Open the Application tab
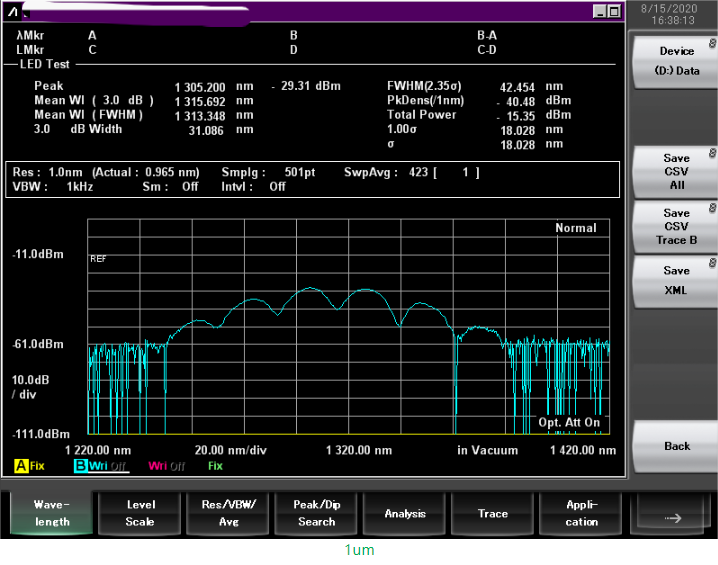This screenshot has width=718, height=565. click(x=581, y=513)
